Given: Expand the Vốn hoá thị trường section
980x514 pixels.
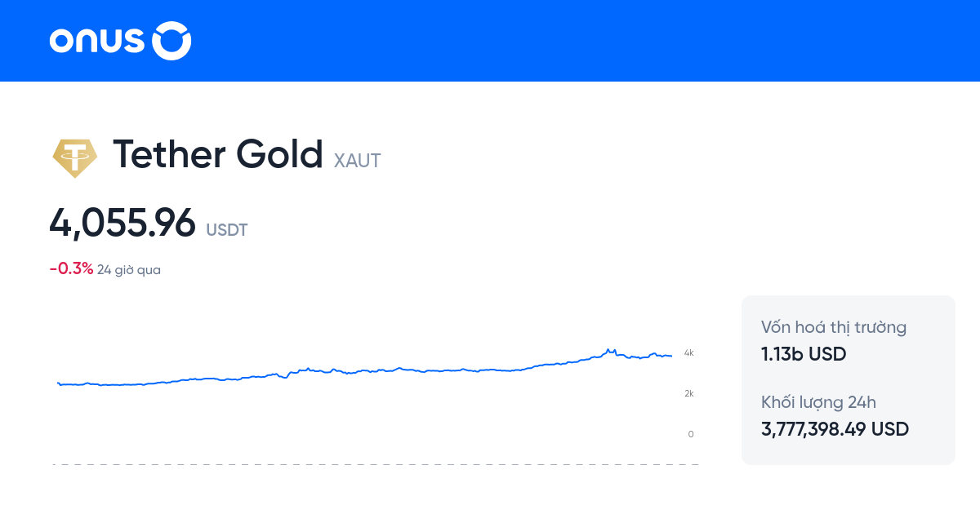Looking at the screenshot, I should pos(833,327).
